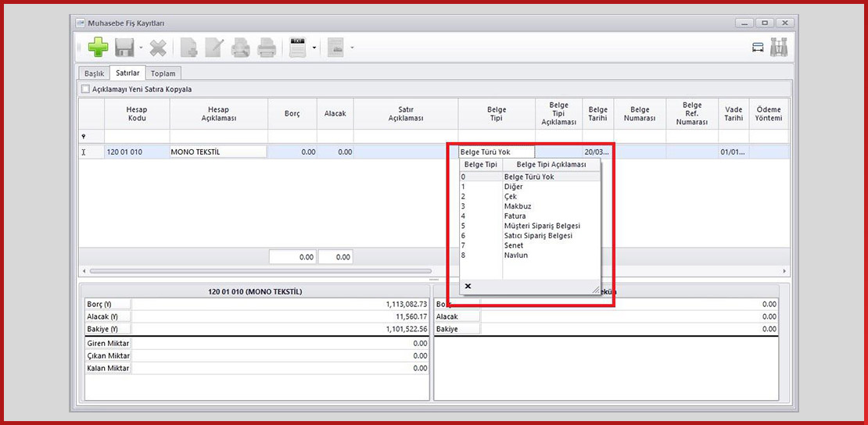
Task: Click the Alacak (Y) value 11,560.17
Action: coord(411,316)
